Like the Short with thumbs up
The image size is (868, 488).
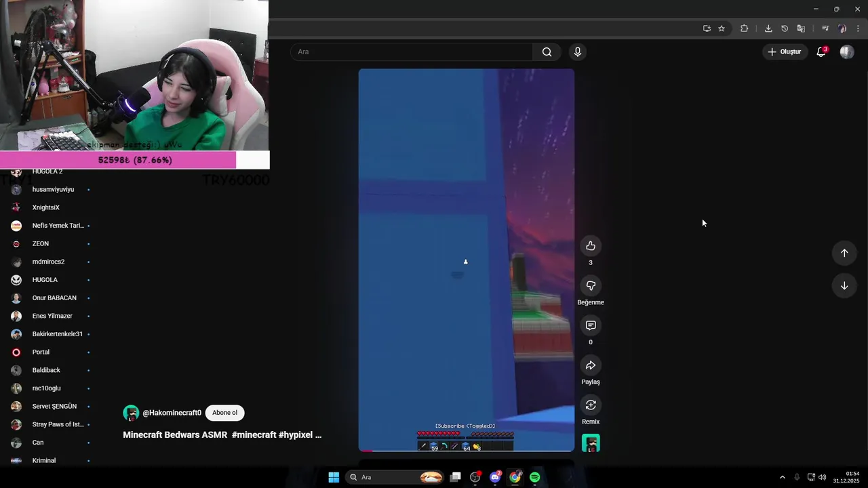[x=591, y=246]
